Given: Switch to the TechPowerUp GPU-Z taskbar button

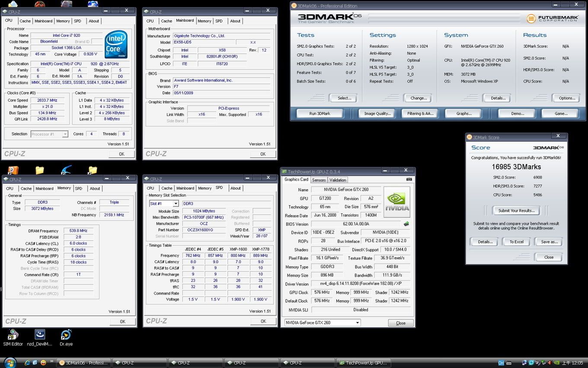Looking at the screenshot, I should [x=364, y=363].
